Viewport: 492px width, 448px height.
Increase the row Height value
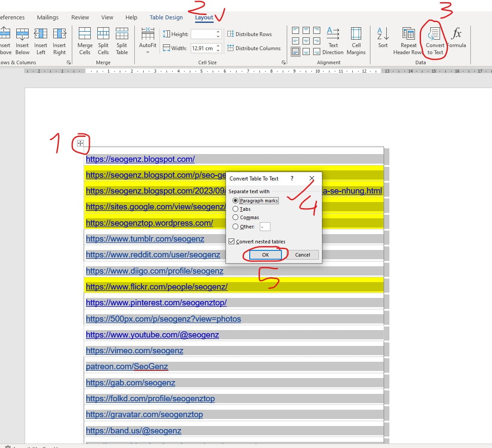pyautogui.click(x=218, y=32)
